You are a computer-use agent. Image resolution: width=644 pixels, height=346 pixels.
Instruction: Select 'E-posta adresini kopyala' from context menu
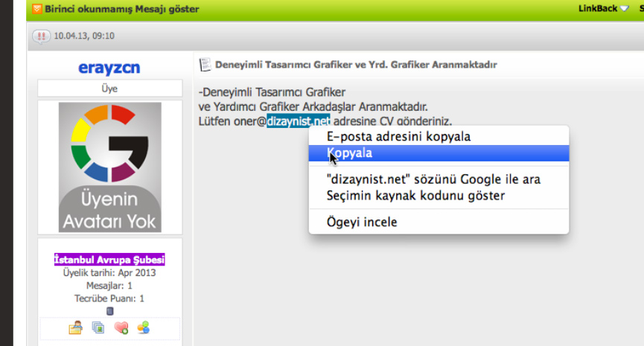tap(398, 137)
